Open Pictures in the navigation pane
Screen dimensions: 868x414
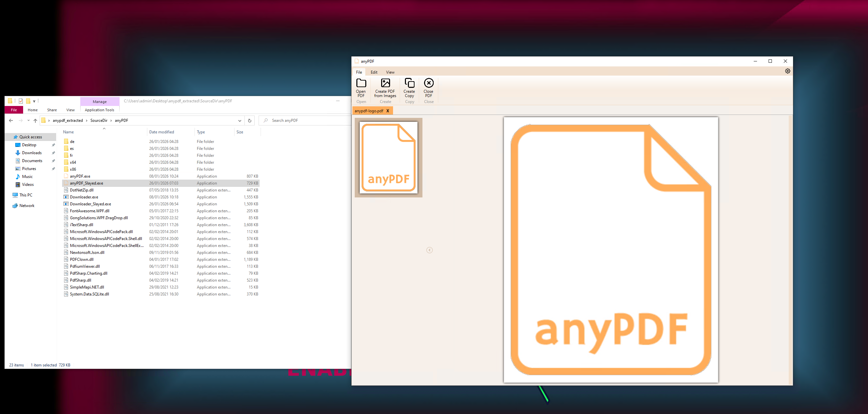click(x=29, y=169)
